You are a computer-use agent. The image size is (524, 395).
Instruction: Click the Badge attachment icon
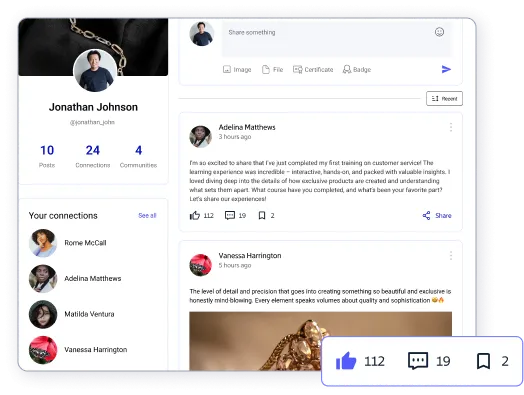347,70
